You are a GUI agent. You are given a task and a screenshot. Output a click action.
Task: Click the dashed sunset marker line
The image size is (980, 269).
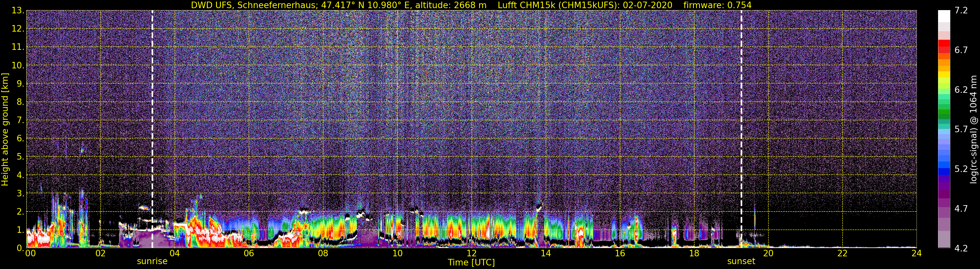click(742, 129)
